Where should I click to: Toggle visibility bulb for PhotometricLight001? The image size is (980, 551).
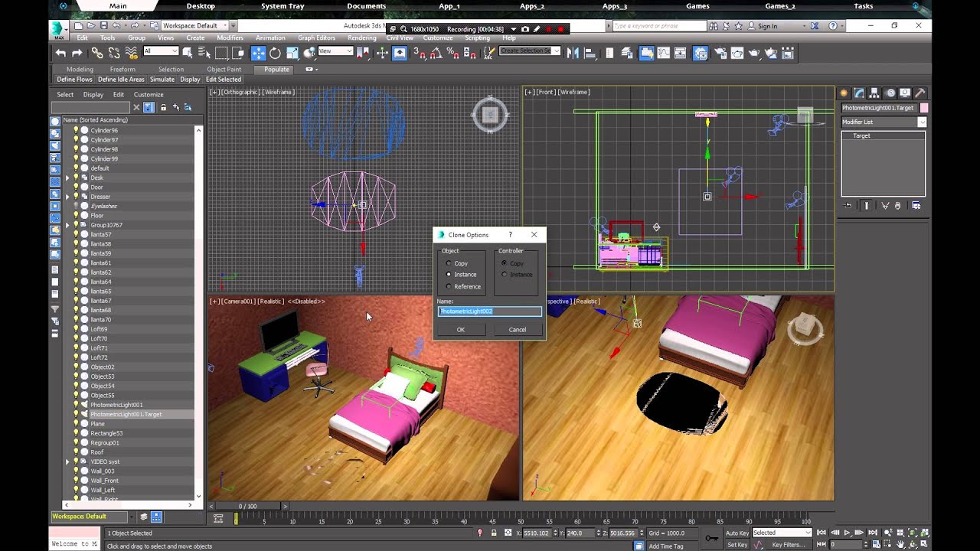pyautogui.click(x=76, y=404)
